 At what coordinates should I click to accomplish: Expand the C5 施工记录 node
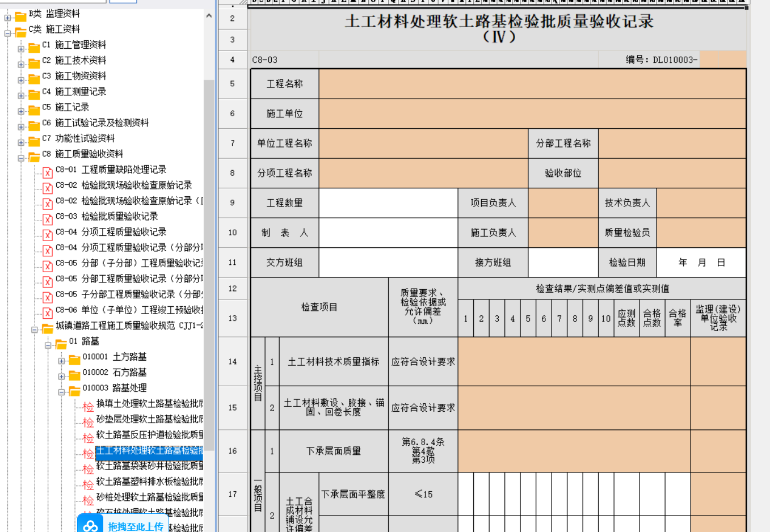tap(21, 111)
